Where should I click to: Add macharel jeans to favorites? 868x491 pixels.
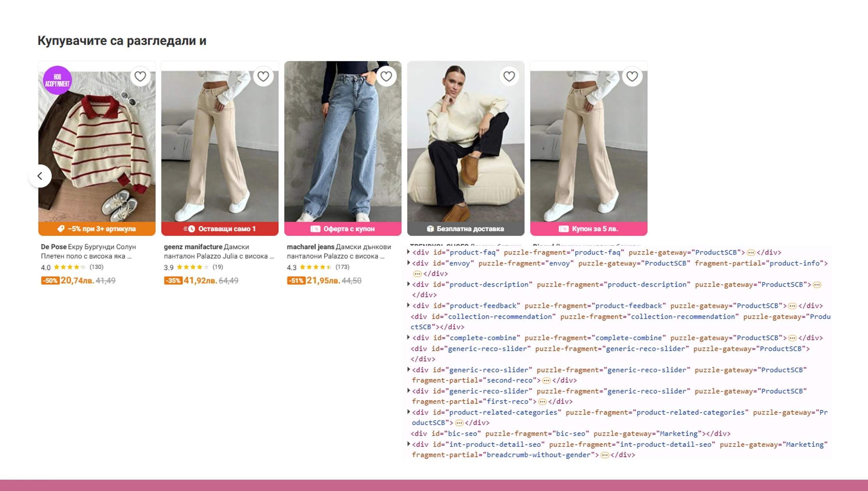coord(386,77)
